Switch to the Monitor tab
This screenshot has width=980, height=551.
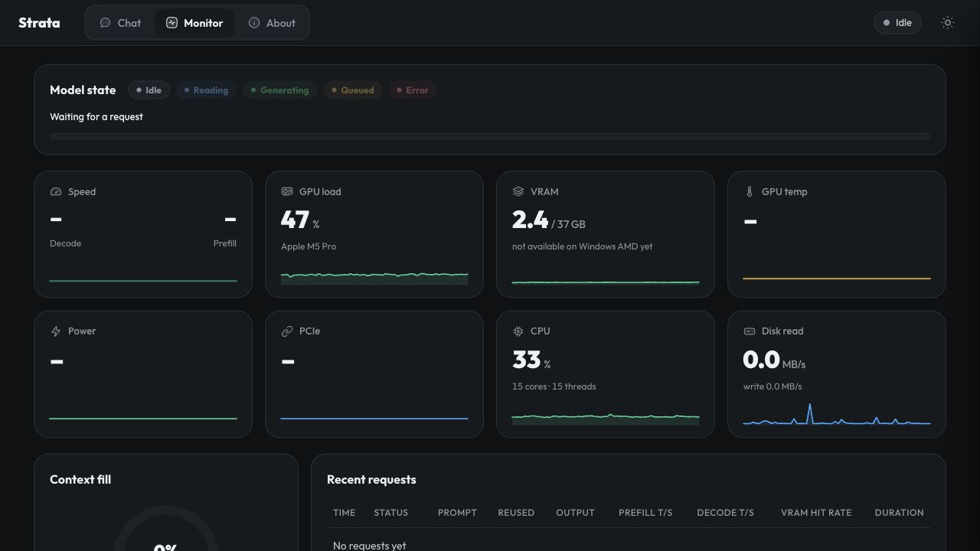(194, 23)
